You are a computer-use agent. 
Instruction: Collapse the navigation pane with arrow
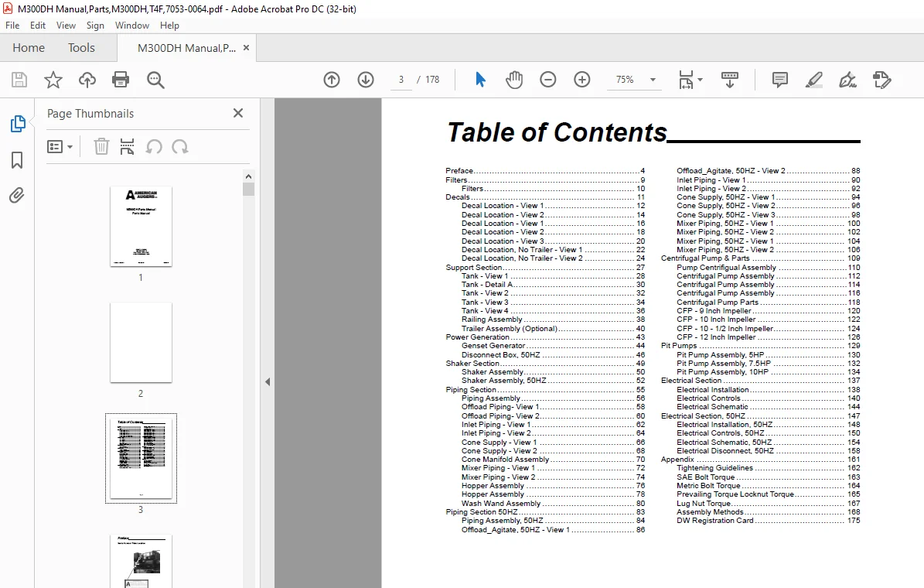pyautogui.click(x=268, y=381)
